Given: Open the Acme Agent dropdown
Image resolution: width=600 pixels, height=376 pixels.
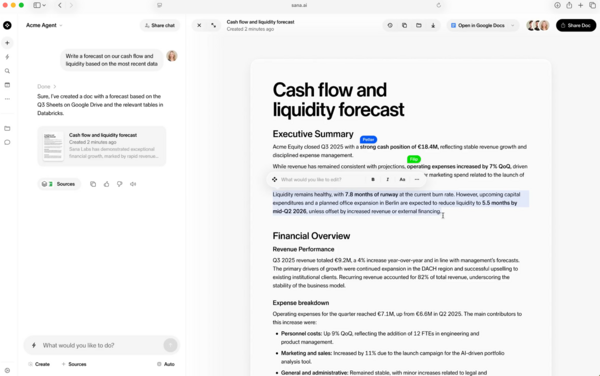Looking at the screenshot, I should [44, 25].
